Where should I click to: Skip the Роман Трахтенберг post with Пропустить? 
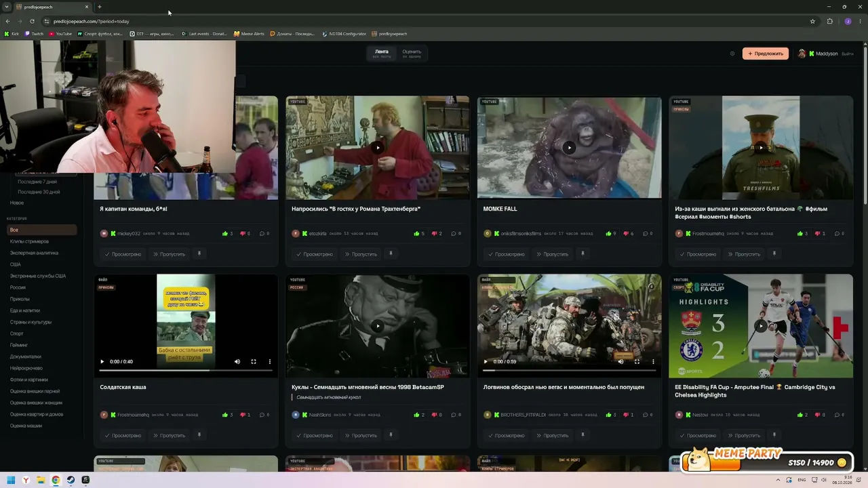pyautogui.click(x=361, y=254)
